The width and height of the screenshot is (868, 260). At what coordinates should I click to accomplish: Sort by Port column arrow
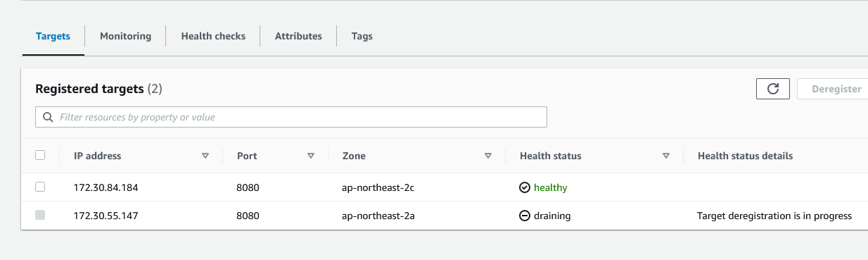pyautogui.click(x=310, y=156)
